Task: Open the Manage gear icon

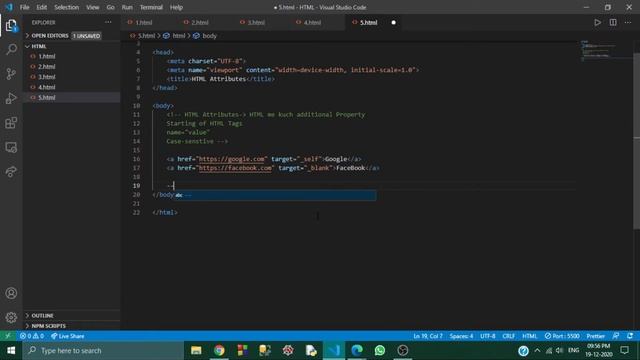Action: 11,317
